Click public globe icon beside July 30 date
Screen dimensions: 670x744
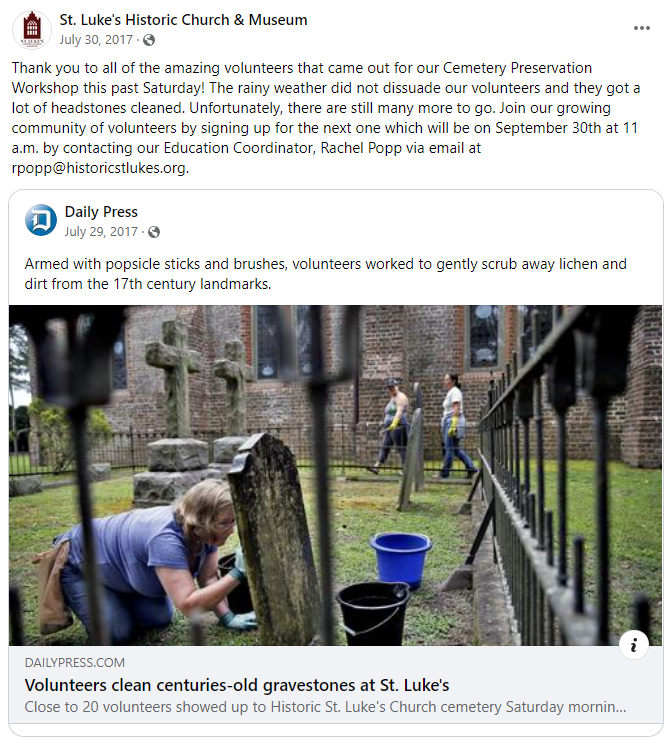point(149,40)
